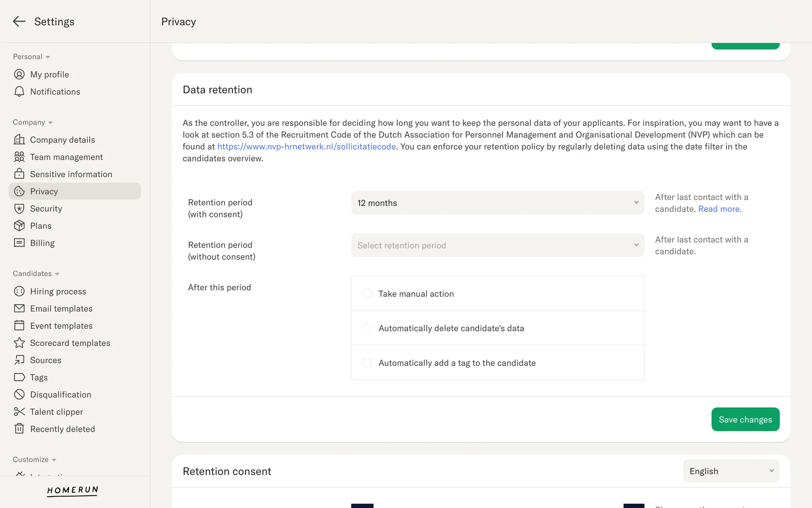Click the Security shield icon
The height and width of the screenshot is (508, 812).
tap(19, 209)
